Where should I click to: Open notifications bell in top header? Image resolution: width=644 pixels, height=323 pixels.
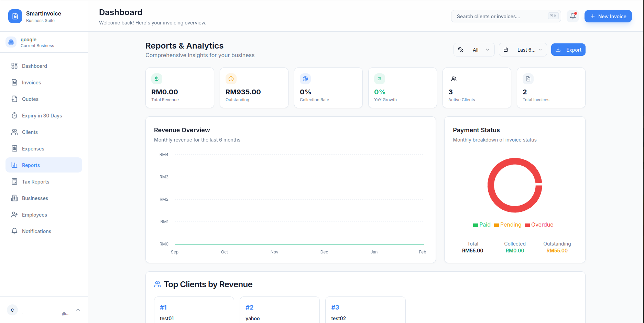[573, 16]
